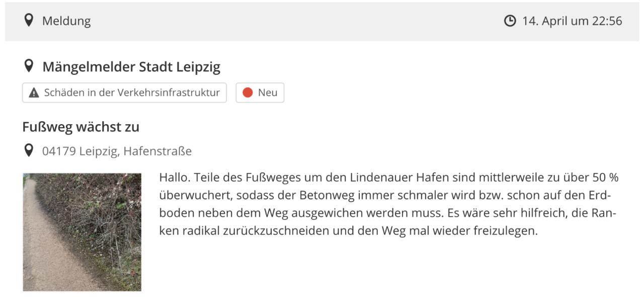Click the Neu status badge

click(x=260, y=93)
